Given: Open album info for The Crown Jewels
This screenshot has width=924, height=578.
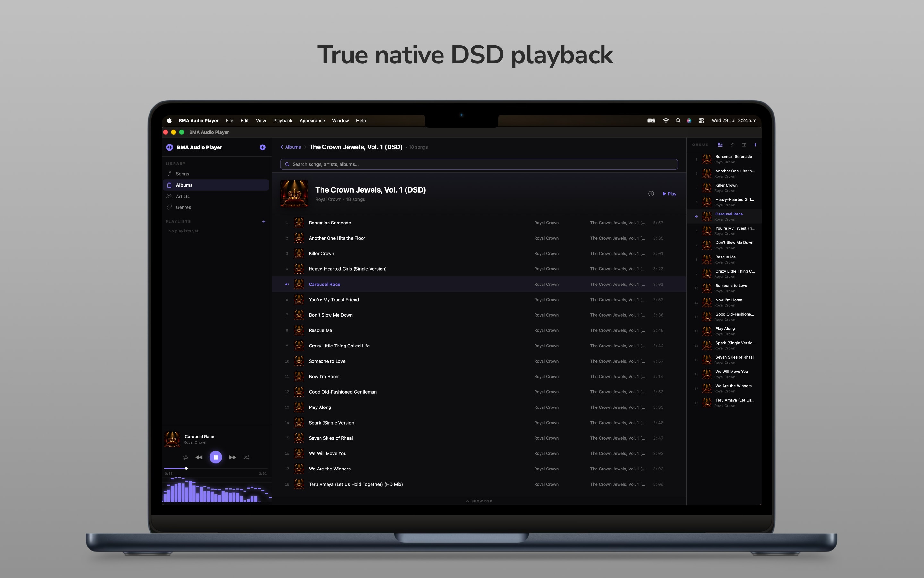Looking at the screenshot, I should (651, 194).
